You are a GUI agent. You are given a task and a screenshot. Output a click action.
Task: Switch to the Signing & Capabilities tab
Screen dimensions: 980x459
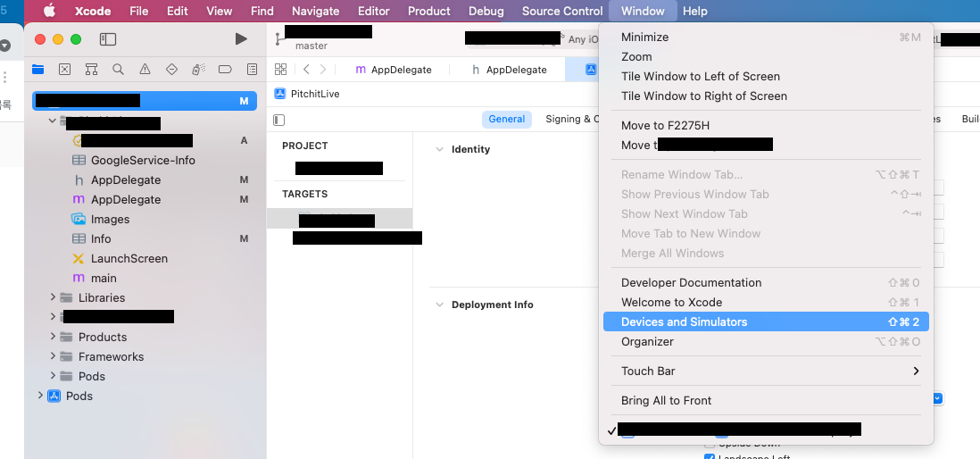click(572, 119)
